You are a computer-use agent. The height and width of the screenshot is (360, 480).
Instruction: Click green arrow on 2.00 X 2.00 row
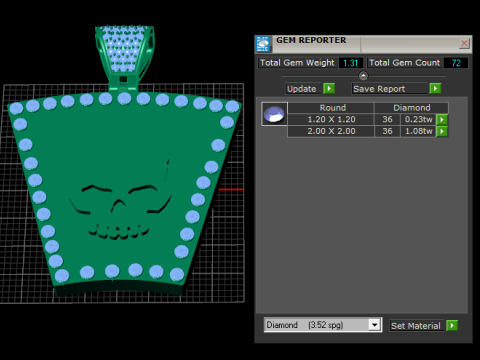442,131
